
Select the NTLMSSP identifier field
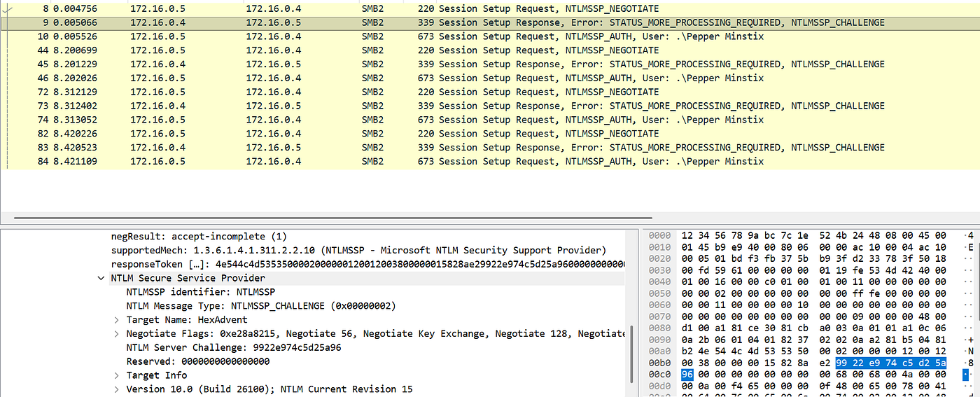(201, 292)
